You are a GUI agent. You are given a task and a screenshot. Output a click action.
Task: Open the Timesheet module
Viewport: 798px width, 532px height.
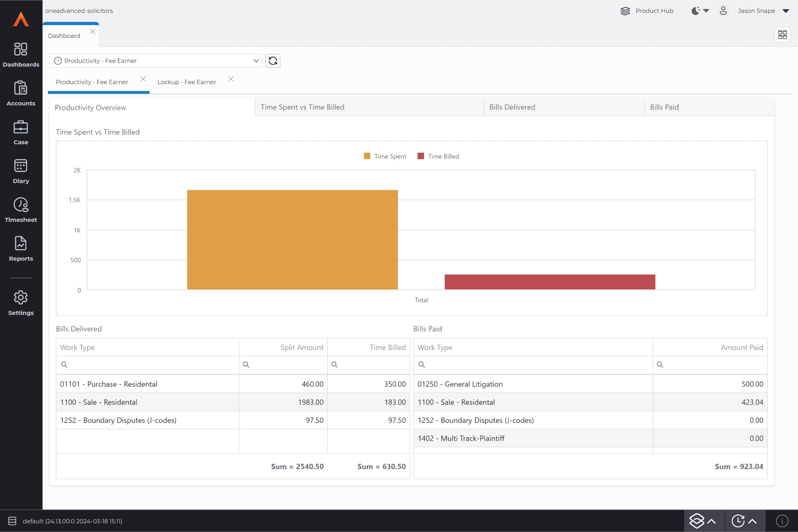(21, 210)
